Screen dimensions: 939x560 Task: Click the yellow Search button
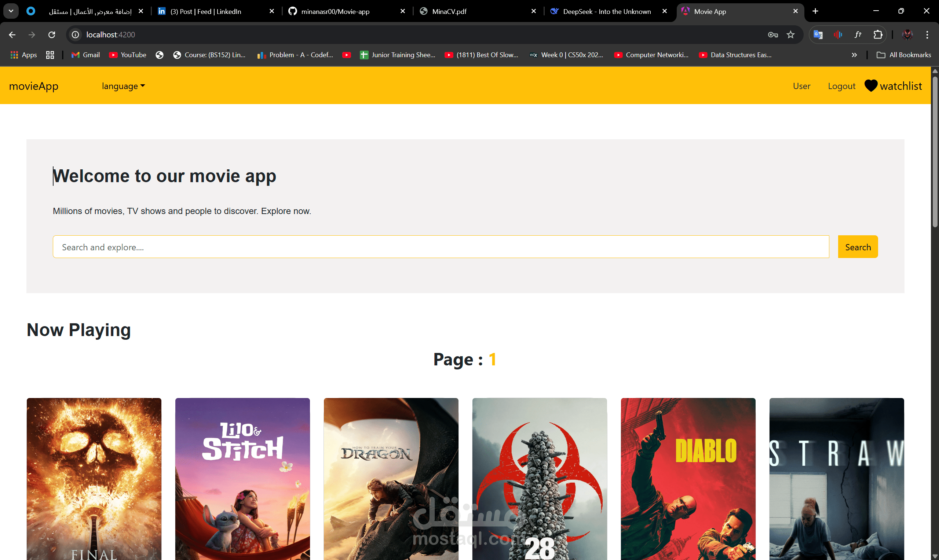click(858, 247)
